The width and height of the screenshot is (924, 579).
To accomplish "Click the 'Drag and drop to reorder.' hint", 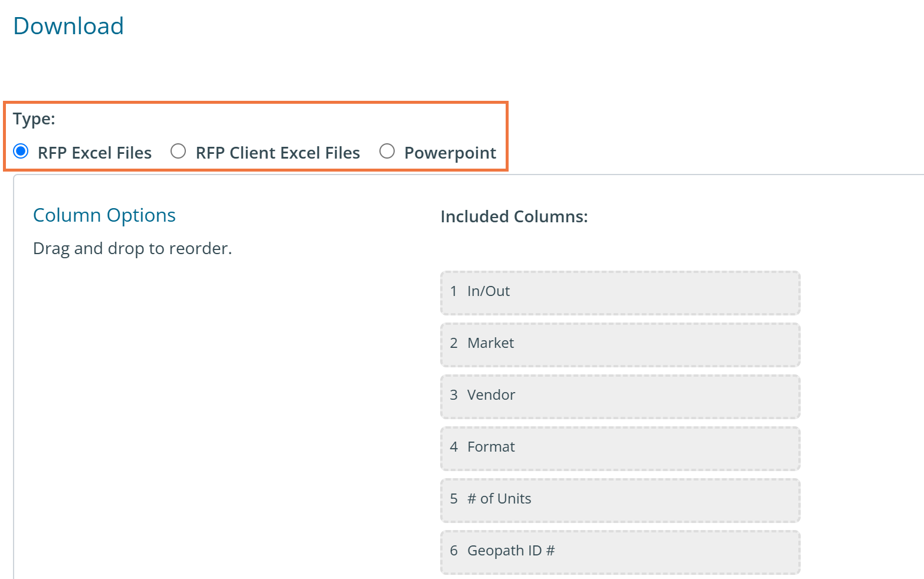I will pyautogui.click(x=132, y=249).
